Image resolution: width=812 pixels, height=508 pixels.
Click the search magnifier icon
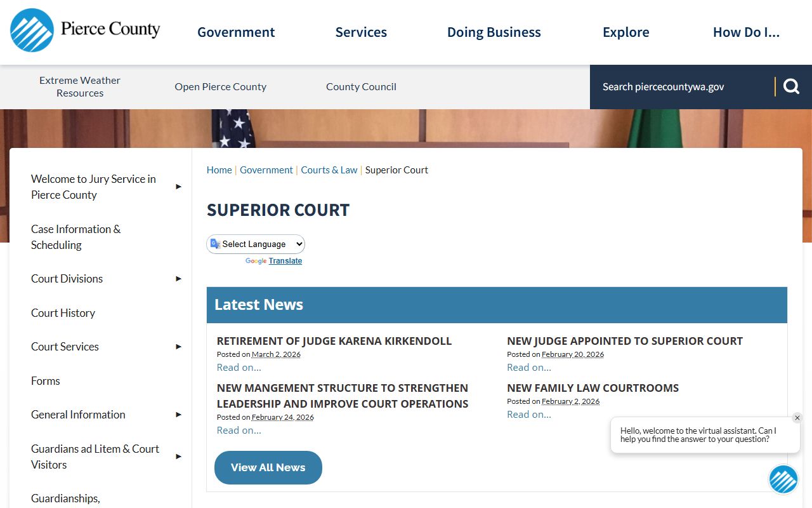tap(791, 86)
